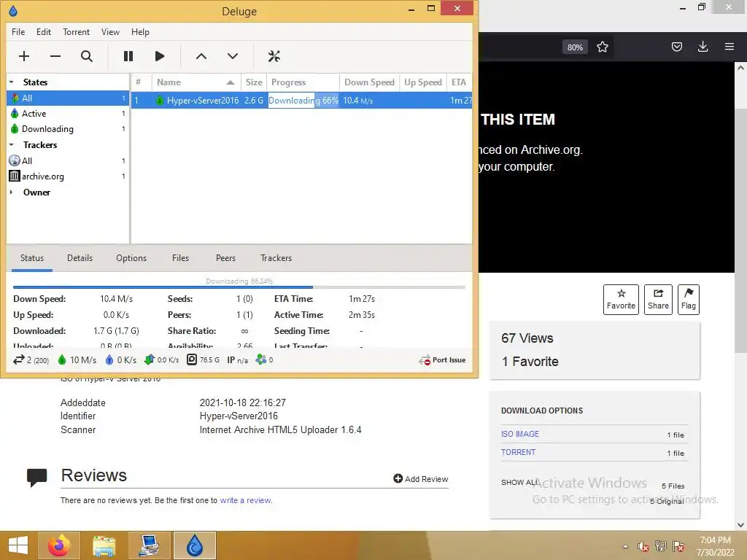Open the Help menu in Deluge
The image size is (747, 560).
pos(140,32)
